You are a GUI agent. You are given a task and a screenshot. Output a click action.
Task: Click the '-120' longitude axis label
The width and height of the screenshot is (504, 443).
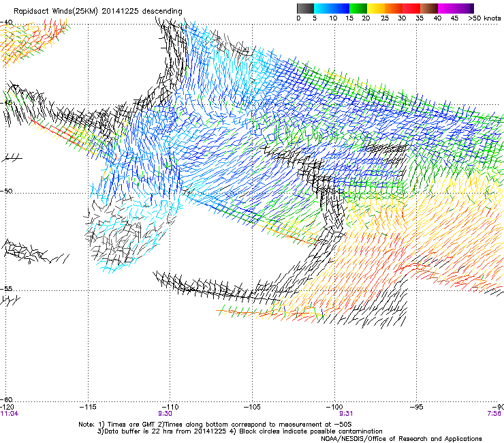(x=7, y=407)
